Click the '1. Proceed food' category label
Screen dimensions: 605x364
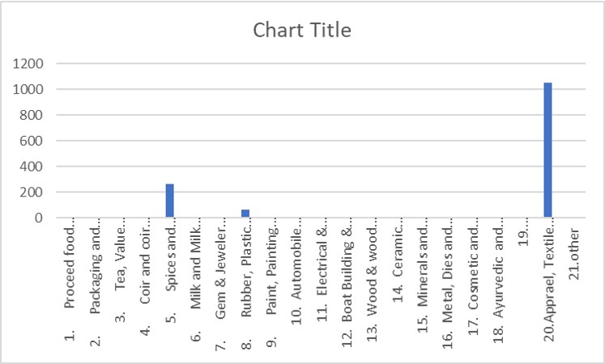point(70,284)
